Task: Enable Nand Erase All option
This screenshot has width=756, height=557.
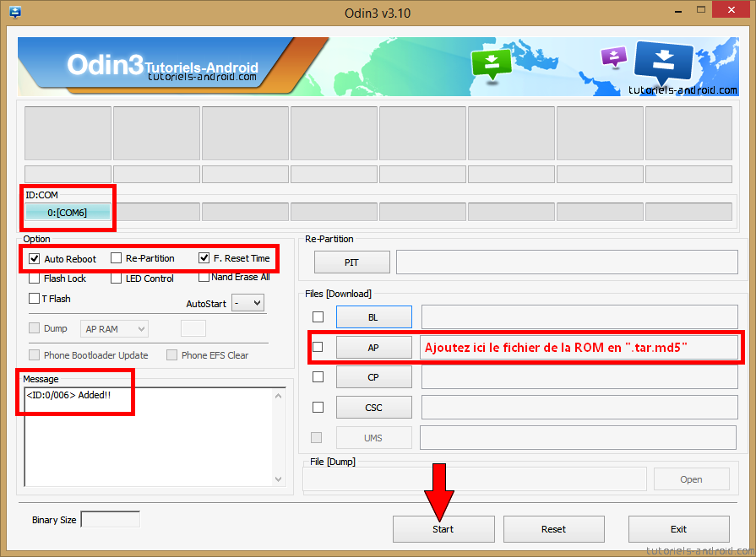Action: 204,277
